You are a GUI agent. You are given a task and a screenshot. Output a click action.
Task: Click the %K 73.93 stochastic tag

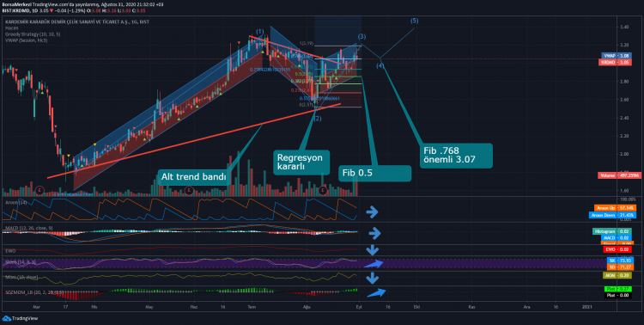pos(620,261)
